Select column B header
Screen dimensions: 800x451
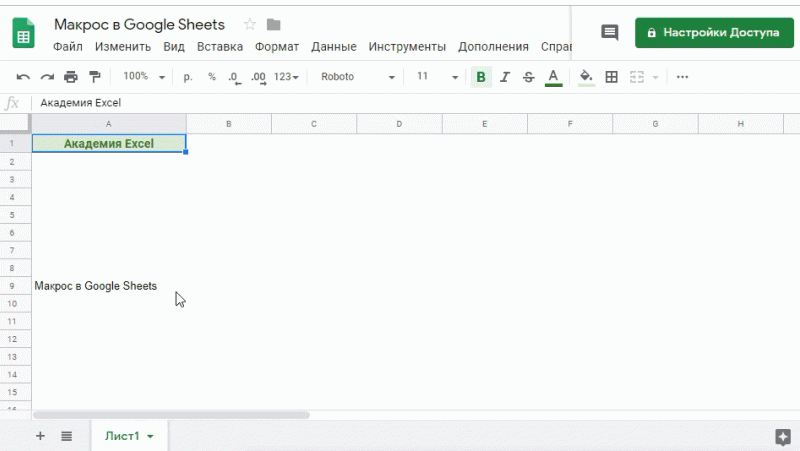[229, 124]
